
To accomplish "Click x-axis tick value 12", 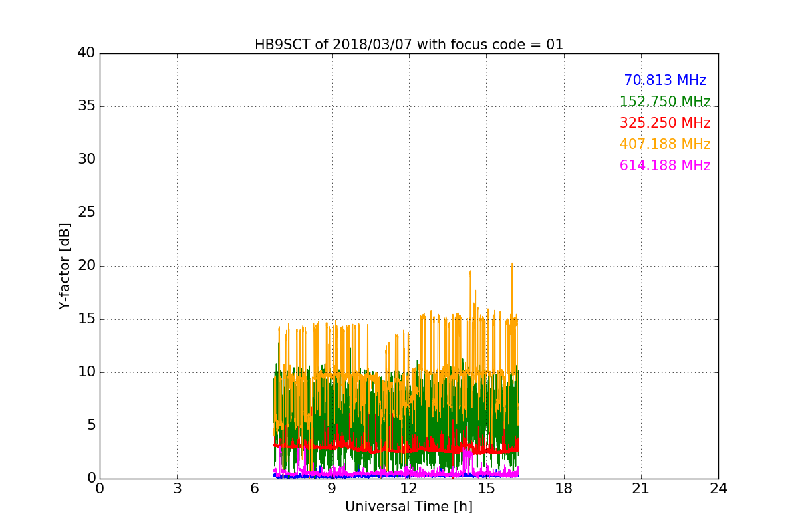I will point(409,489).
